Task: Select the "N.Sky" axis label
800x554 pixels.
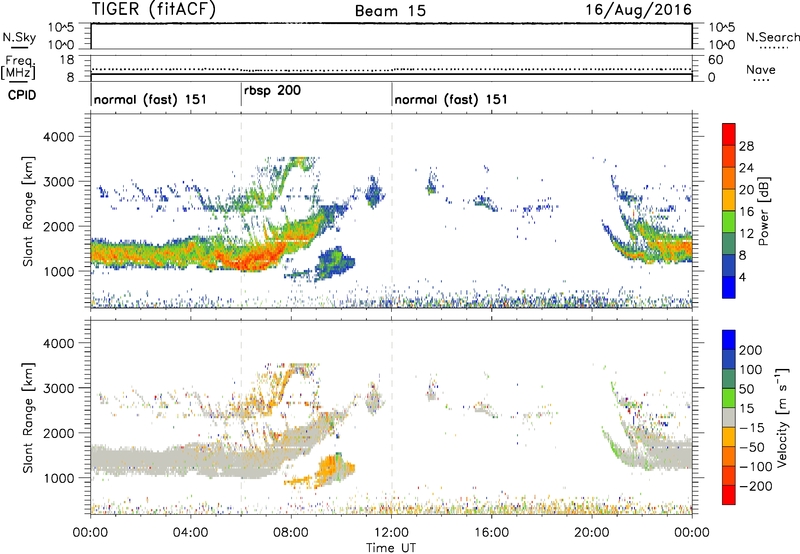Action: [19, 37]
